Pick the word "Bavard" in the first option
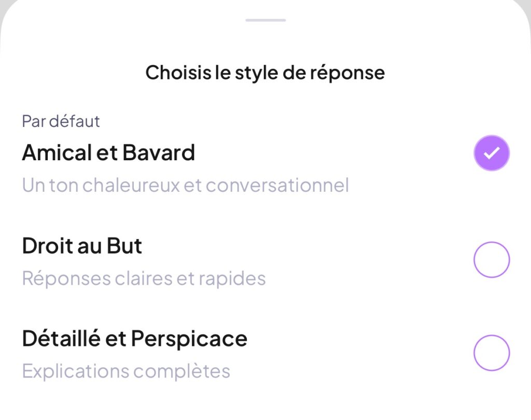Screen dimensions: 531x420 [x=159, y=152]
